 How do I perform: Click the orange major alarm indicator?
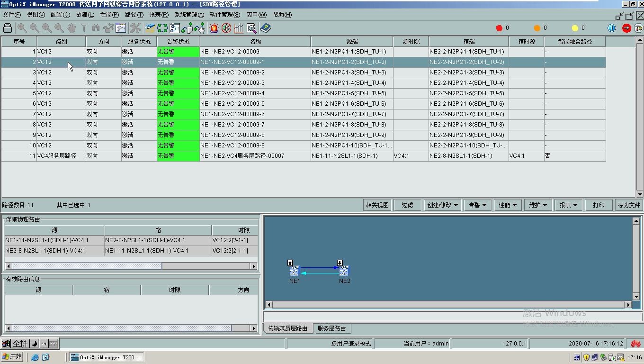point(537,28)
